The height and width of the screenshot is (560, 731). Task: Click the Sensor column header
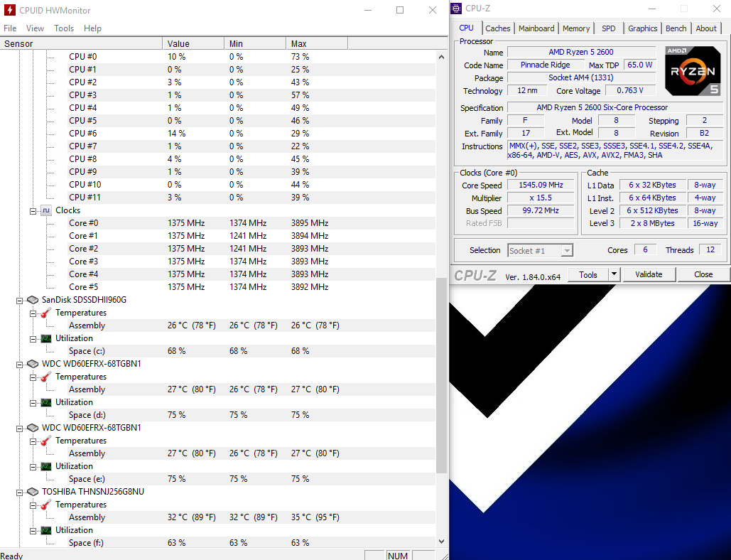[81, 43]
